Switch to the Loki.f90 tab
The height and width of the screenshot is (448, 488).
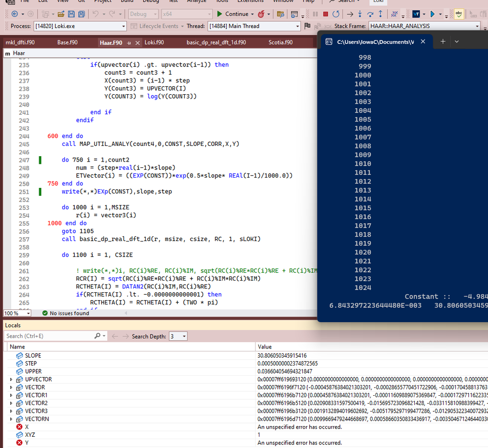(154, 42)
